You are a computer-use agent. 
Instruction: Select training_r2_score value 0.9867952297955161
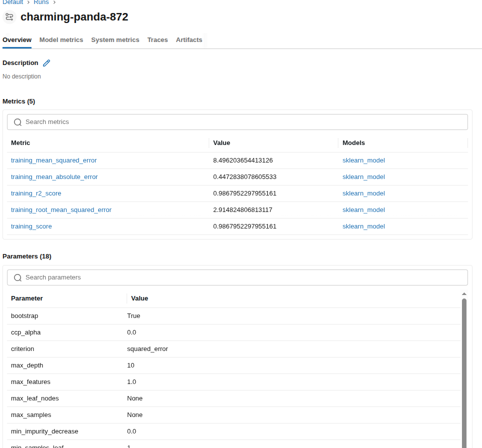(245, 193)
